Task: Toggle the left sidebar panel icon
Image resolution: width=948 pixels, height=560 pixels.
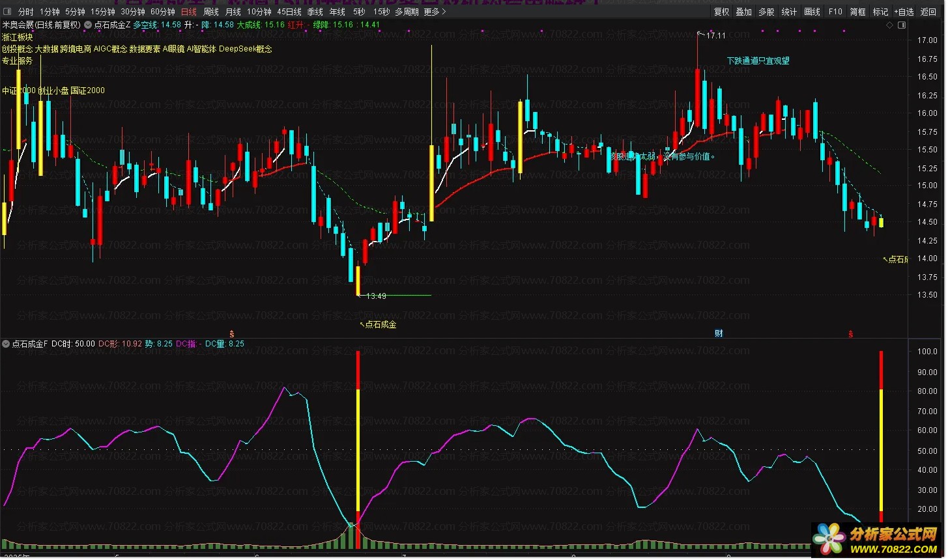Action: (x=7, y=12)
